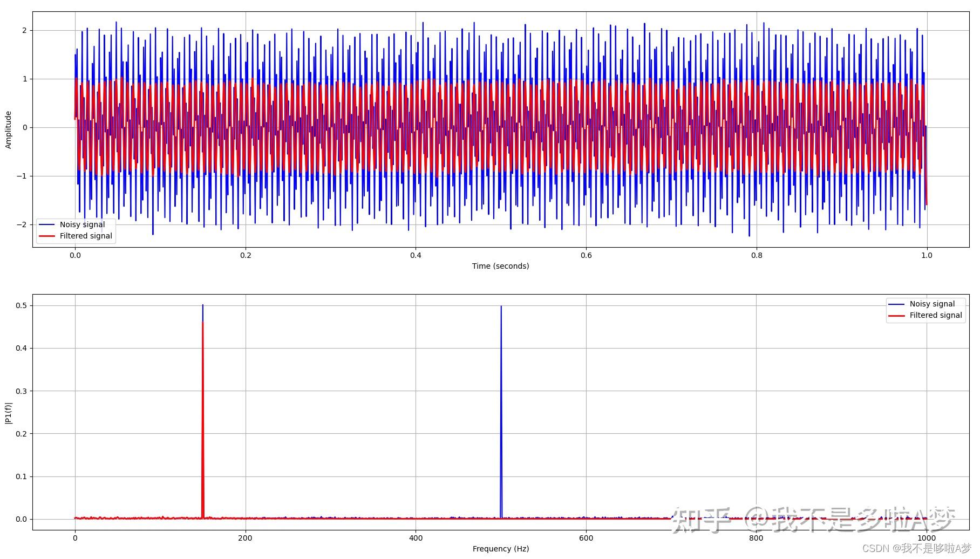980x559 pixels.
Task: Click the red spectrum peak near 150 Hz
Action: (x=202, y=421)
